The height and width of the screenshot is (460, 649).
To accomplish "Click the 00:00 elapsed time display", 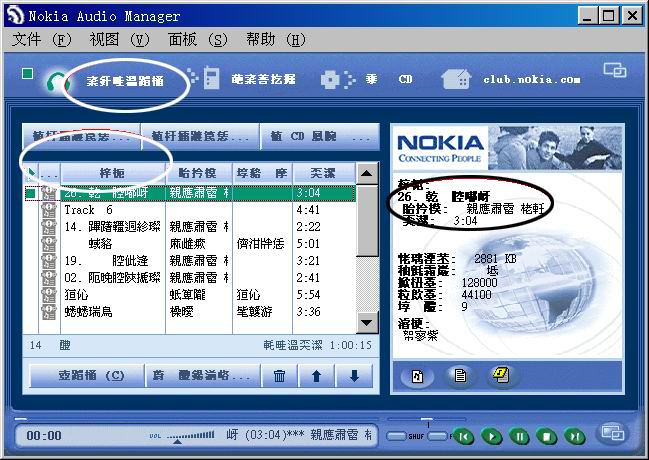I will [44, 436].
